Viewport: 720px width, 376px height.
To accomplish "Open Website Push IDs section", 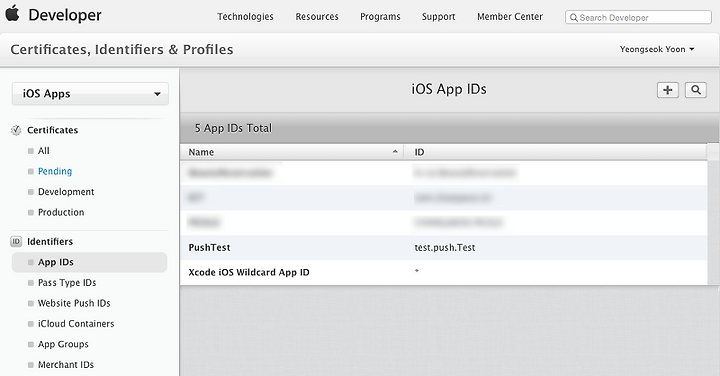I will pos(74,303).
